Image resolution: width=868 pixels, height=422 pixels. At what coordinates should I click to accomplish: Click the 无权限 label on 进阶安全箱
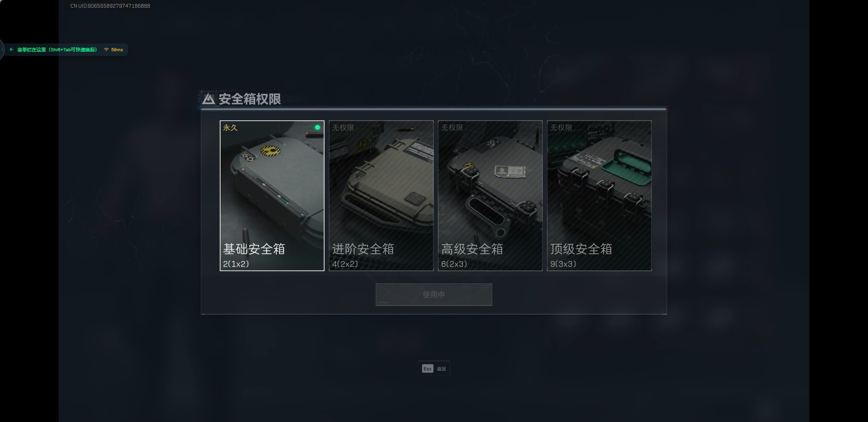(343, 127)
